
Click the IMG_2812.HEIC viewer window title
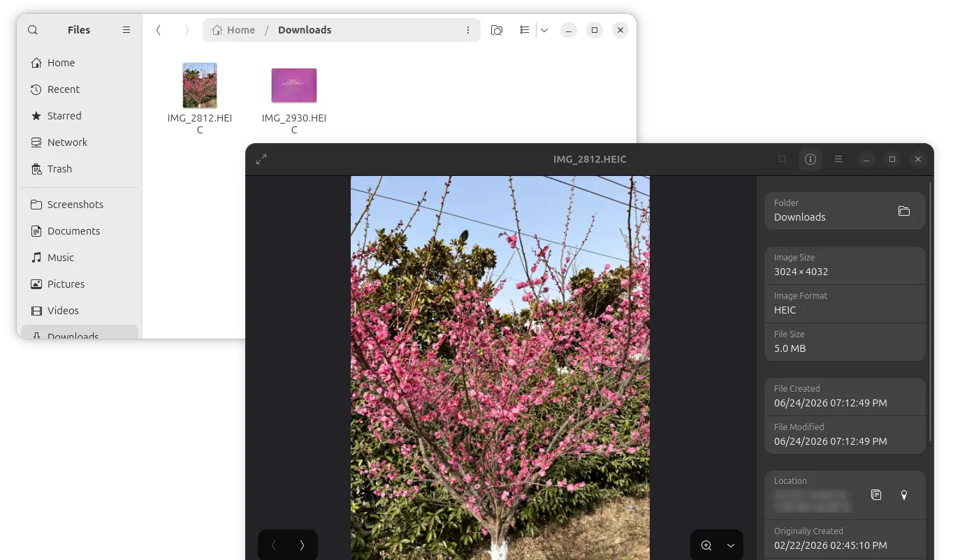pyautogui.click(x=590, y=159)
